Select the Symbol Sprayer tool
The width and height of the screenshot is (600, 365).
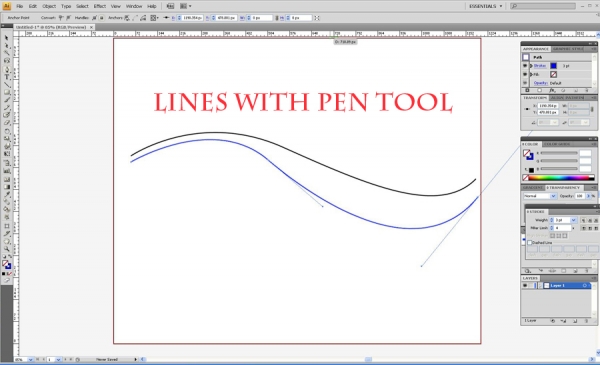coord(7,163)
